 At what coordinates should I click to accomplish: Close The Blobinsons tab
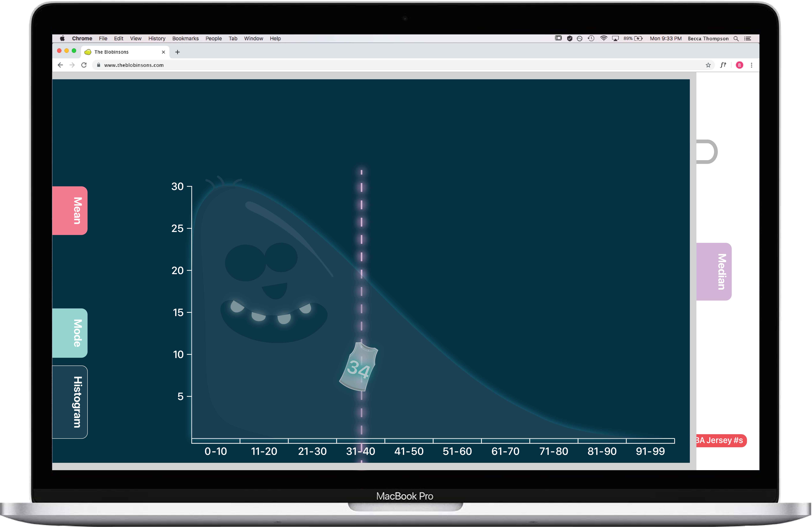(x=163, y=52)
